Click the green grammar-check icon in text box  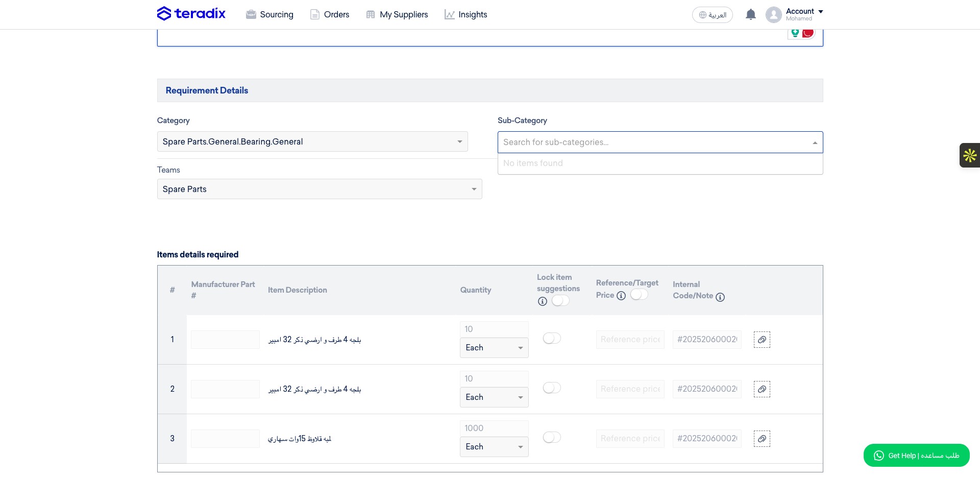pyautogui.click(x=795, y=33)
